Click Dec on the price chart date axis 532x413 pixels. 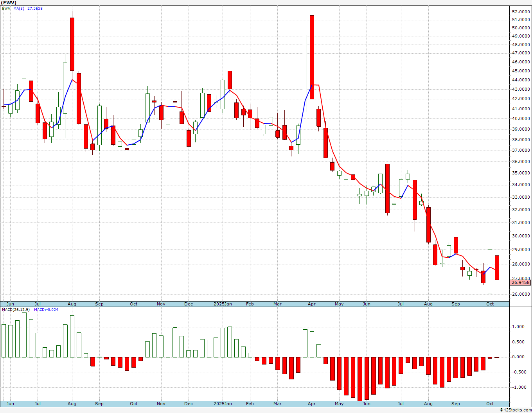pos(189,304)
